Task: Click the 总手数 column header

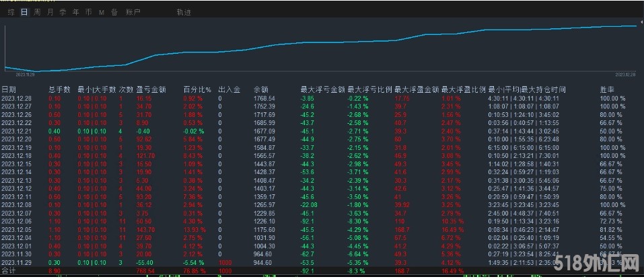Action: 59,89
